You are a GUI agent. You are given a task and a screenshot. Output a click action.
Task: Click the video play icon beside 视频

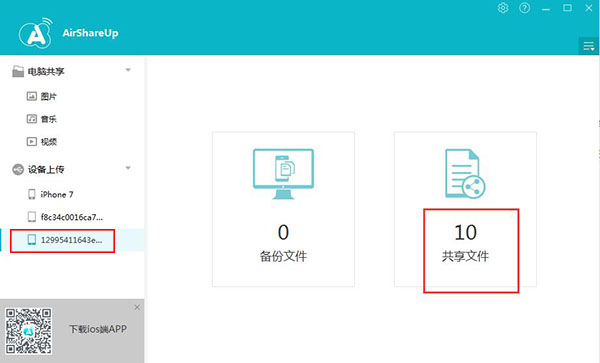tap(31, 142)
